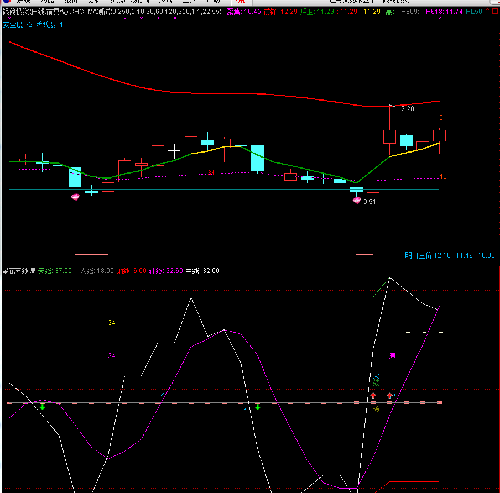Click the first red up-arrow buy signal
Screen dimensions: 500x493
tap(373, 396)
